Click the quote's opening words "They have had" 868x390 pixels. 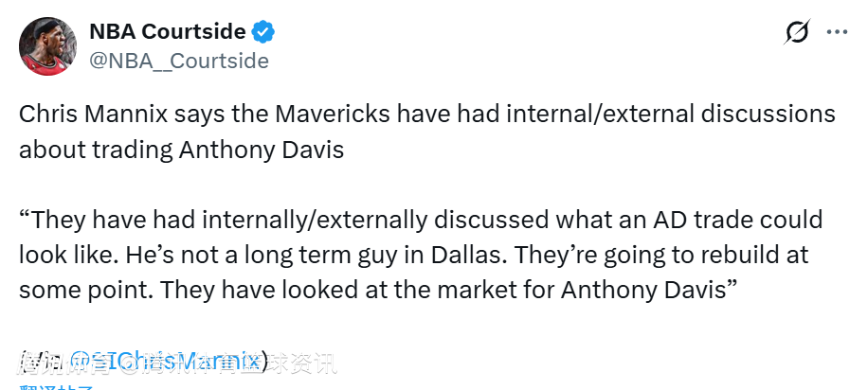click(x=94, y=222)
